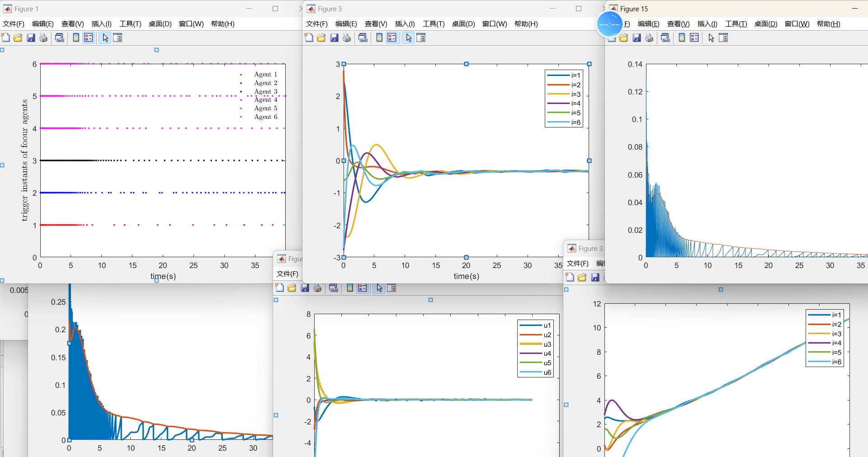This screenshot has width=868, height=457.
Task: Click Print icon in Figure 1 toolbar
Action: point(43,38)
